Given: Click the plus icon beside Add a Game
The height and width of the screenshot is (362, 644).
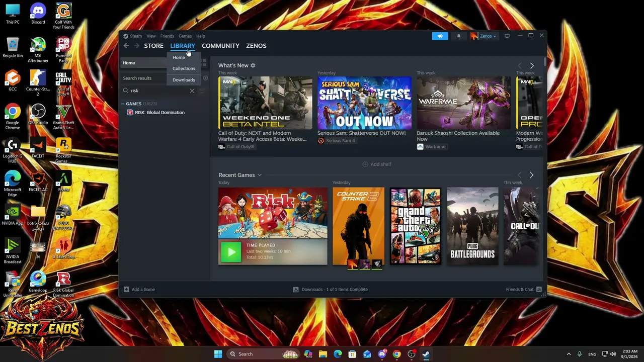Looking at the screenshot, I should 126,290.
